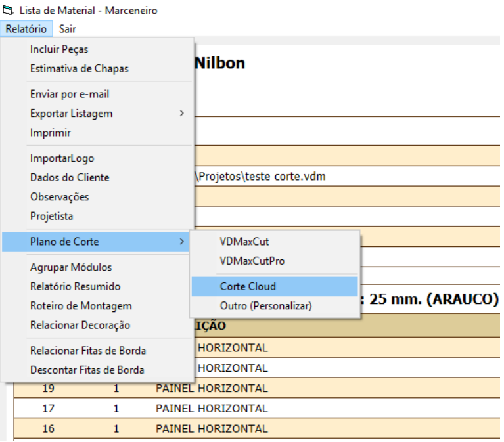Select Observações menu item
This screenshot has height=442, width=504.
click(59, 196)
